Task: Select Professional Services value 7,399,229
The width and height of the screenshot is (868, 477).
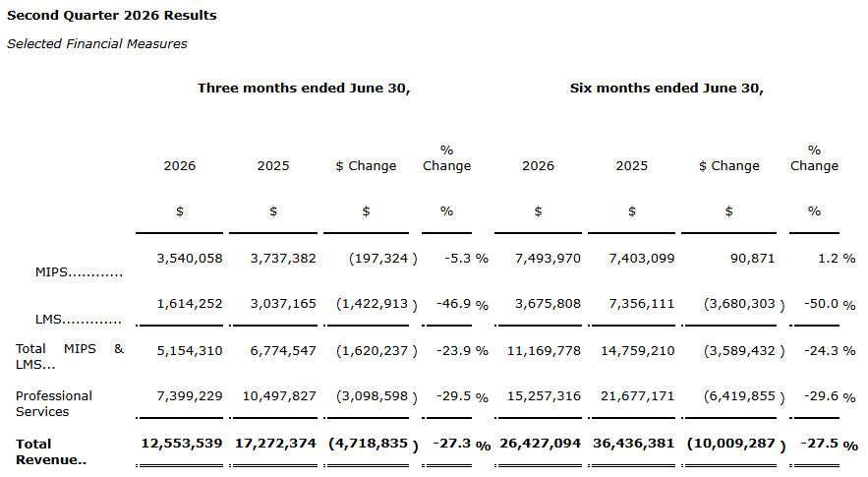Action: point(190,396)
